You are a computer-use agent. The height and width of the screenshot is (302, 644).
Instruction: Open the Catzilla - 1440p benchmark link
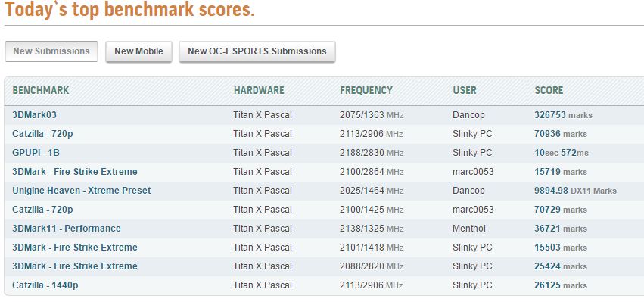(45, 285)
